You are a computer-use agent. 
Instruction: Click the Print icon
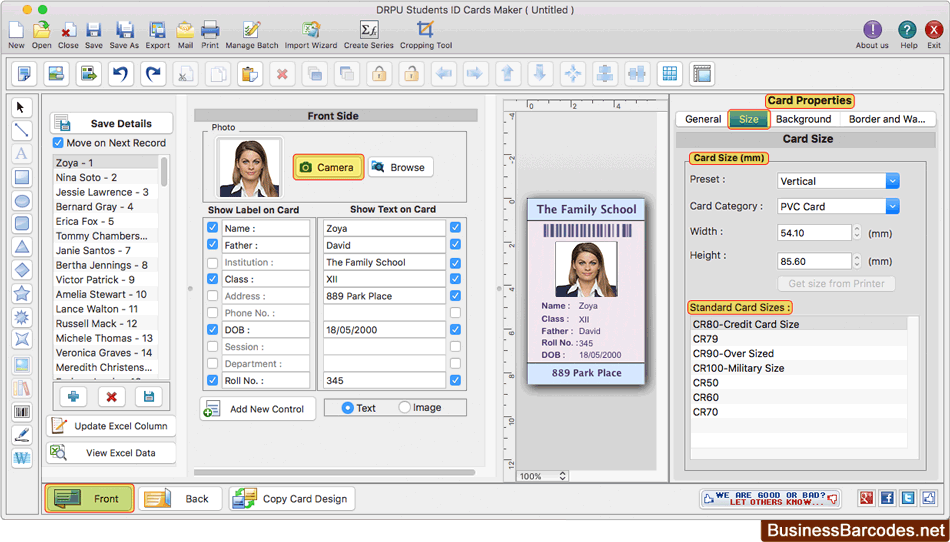pos(210,35)
